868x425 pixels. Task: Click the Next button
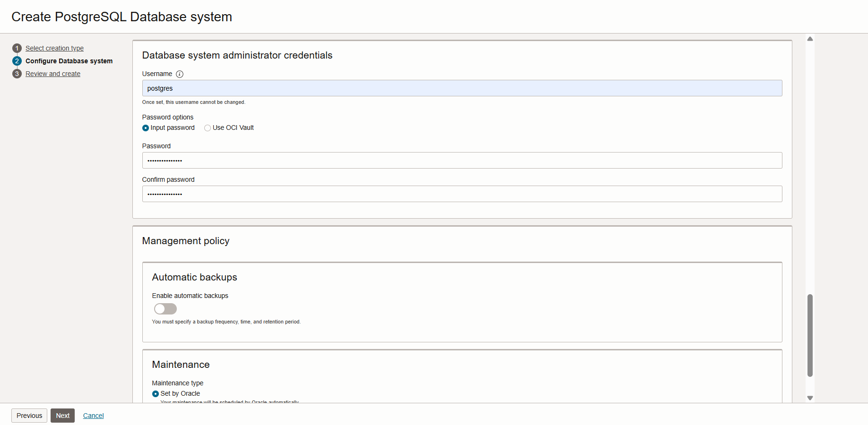pos(62,416)
